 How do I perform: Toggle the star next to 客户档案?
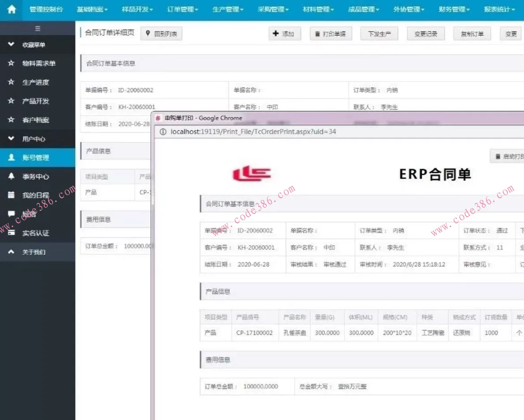point(12,120)
